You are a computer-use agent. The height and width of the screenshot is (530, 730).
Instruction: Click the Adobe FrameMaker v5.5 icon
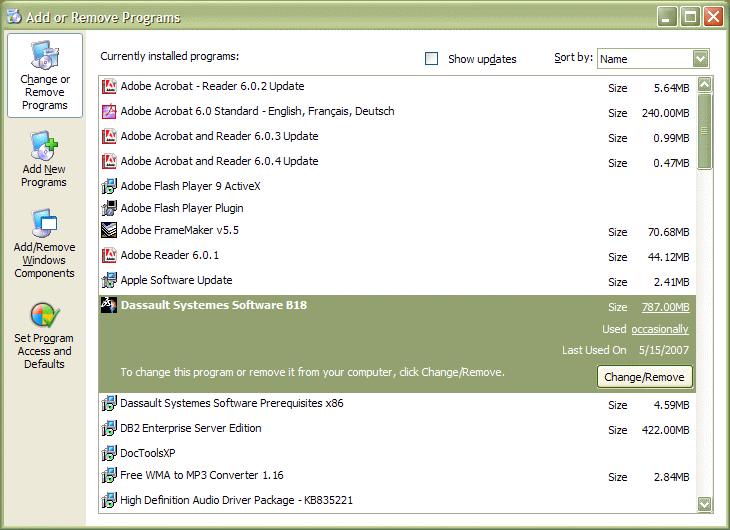[x=109, y=230]
